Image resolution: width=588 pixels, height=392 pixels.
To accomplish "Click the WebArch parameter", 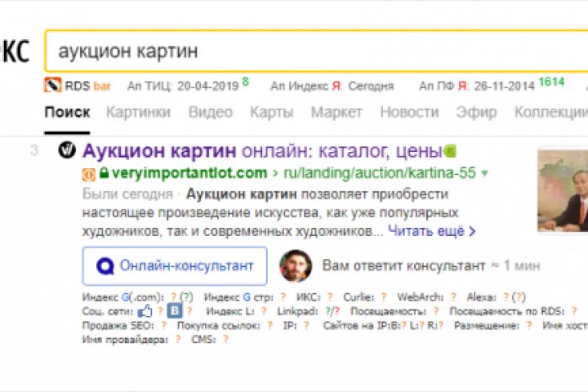I will 427,297.
